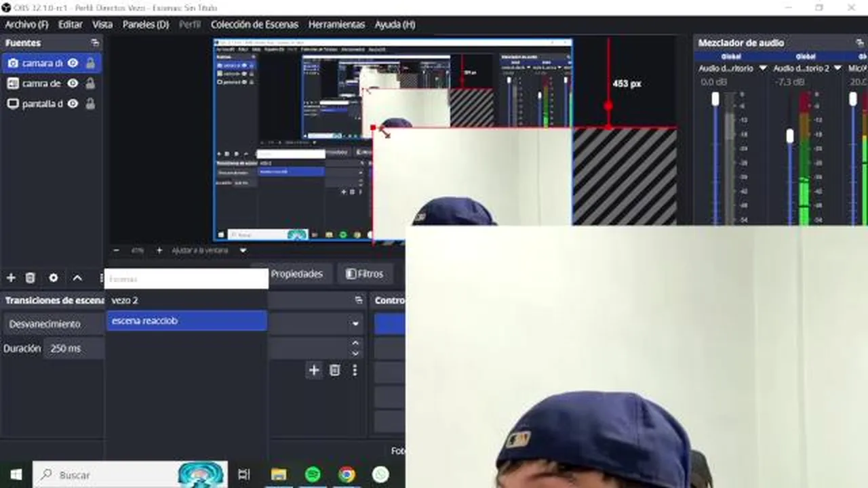Open the Colección de Escenas menu
This screenshot has height=488, width=868.
(254, 24)
